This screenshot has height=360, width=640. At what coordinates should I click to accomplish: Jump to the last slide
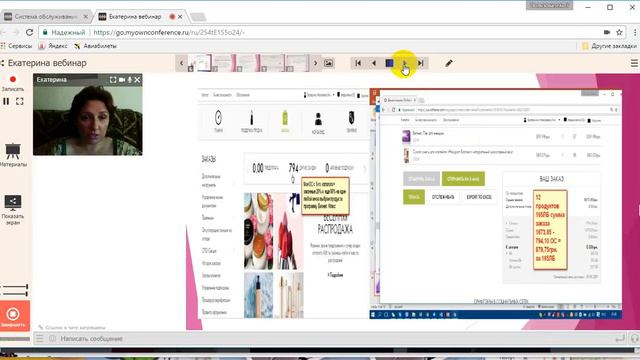pyautogui.click(x=420, y=63)
